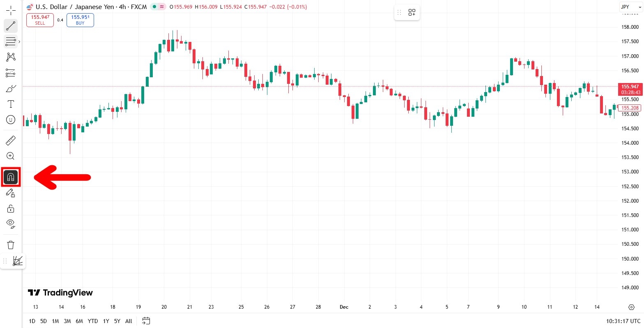
Task: Expand the patterns tool group
Action: (11, 57)
